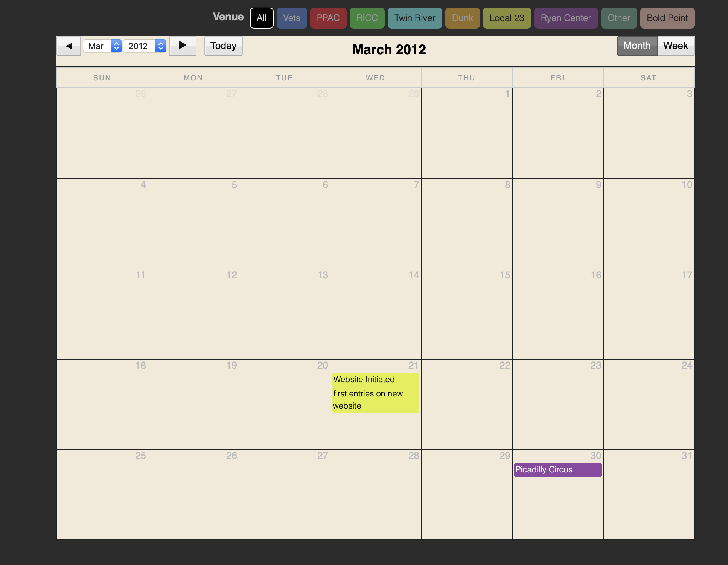Filter by Other venue
This screenshot has height=565, width=728.
(x=619, y=18)
